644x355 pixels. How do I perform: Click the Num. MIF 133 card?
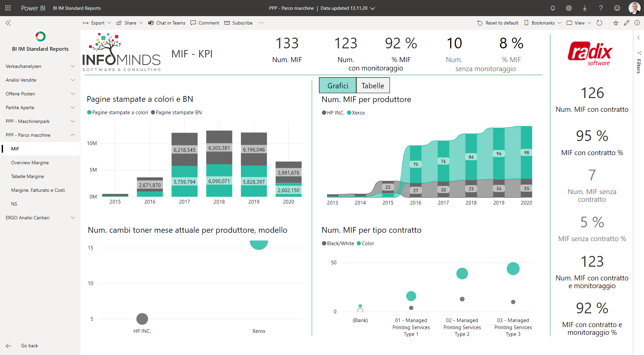click(x=287, y=50)
